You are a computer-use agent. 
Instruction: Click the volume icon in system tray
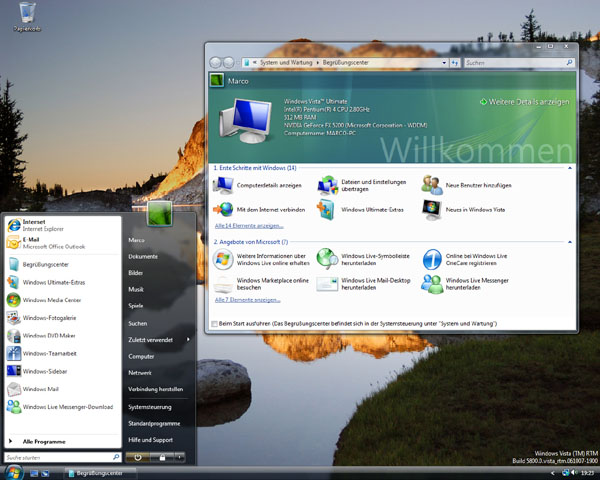click(x=574, y=473)
